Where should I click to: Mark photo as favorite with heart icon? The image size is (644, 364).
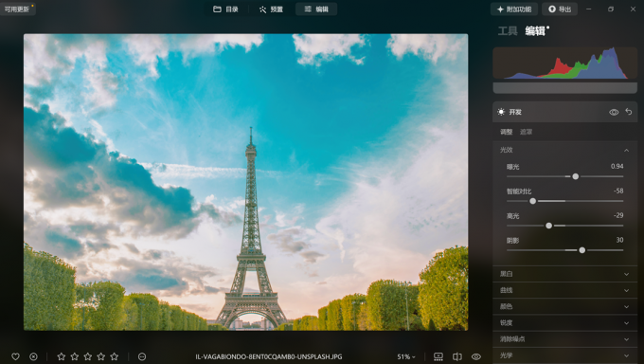coord(15,356)
